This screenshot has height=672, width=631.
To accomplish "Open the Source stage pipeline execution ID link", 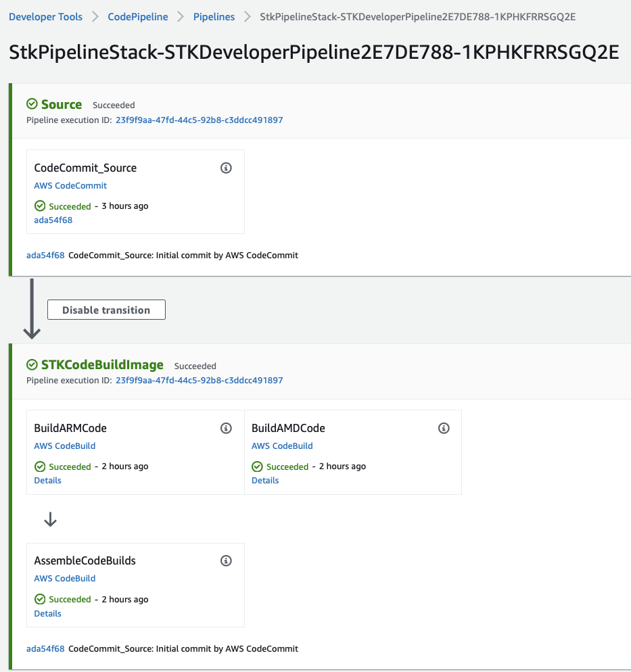I will pos(200,120).
